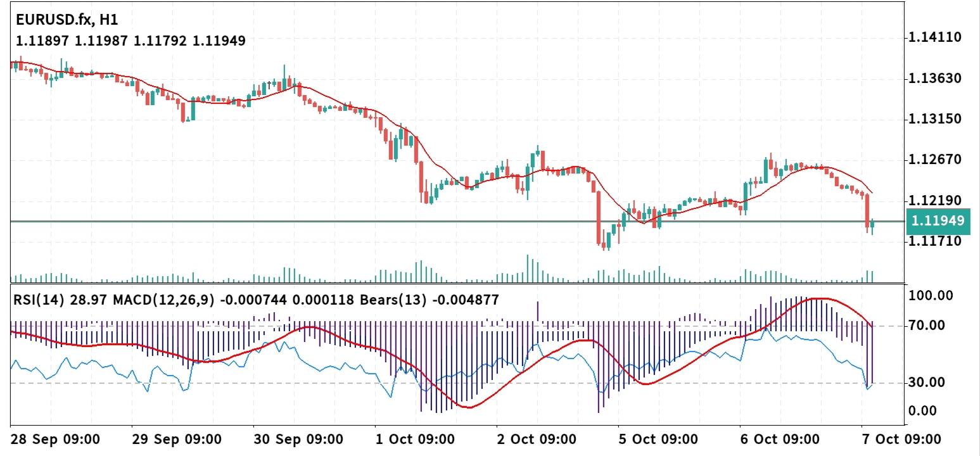Click the highlighted current price tag on the axis
980x456 pixels.
(938, 221)
